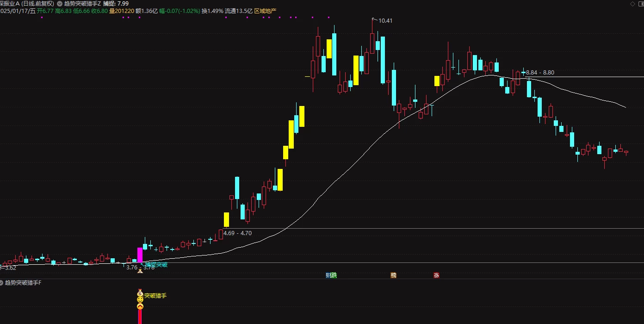Viewport: 644px width, 324px height.
Task: Click the magenta breakout candlestick
Action: coord(140,255)
